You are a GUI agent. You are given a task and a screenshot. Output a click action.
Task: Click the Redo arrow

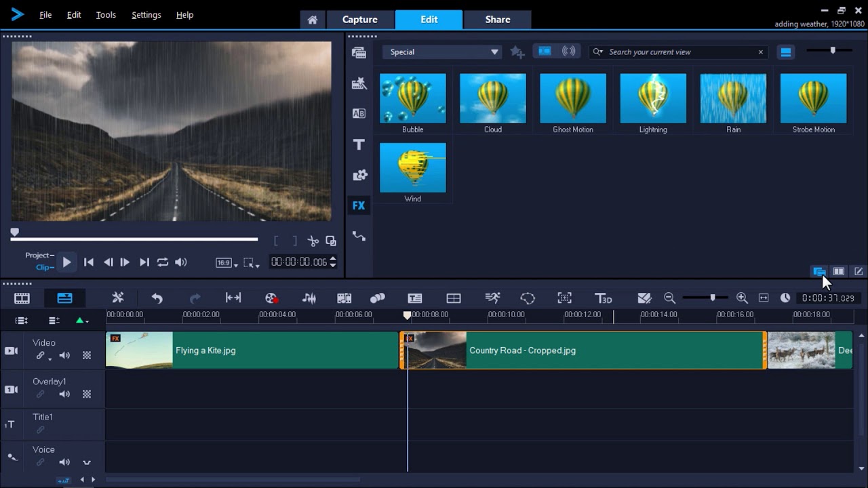tap(195, 298)
